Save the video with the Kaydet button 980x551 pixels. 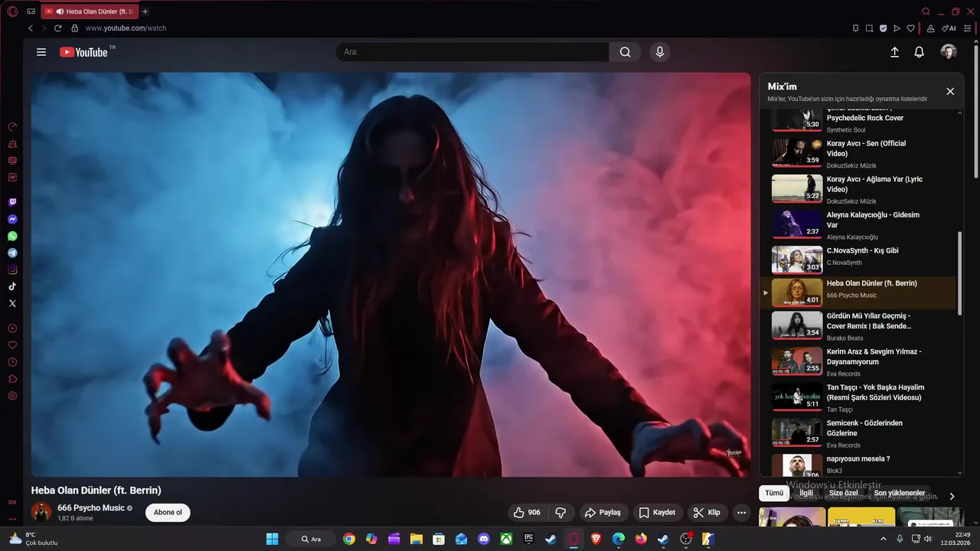pyautogui.click(x=658, y=513)
